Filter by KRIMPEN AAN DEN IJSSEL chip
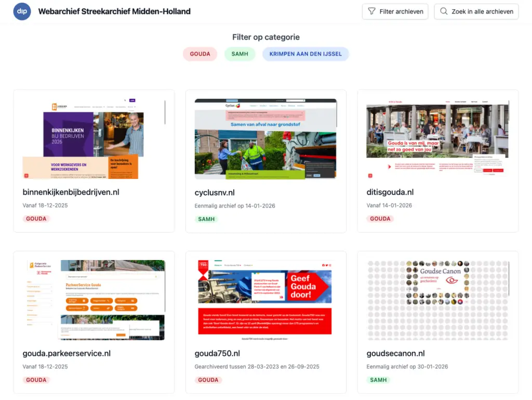 click(x=305, y=54)
